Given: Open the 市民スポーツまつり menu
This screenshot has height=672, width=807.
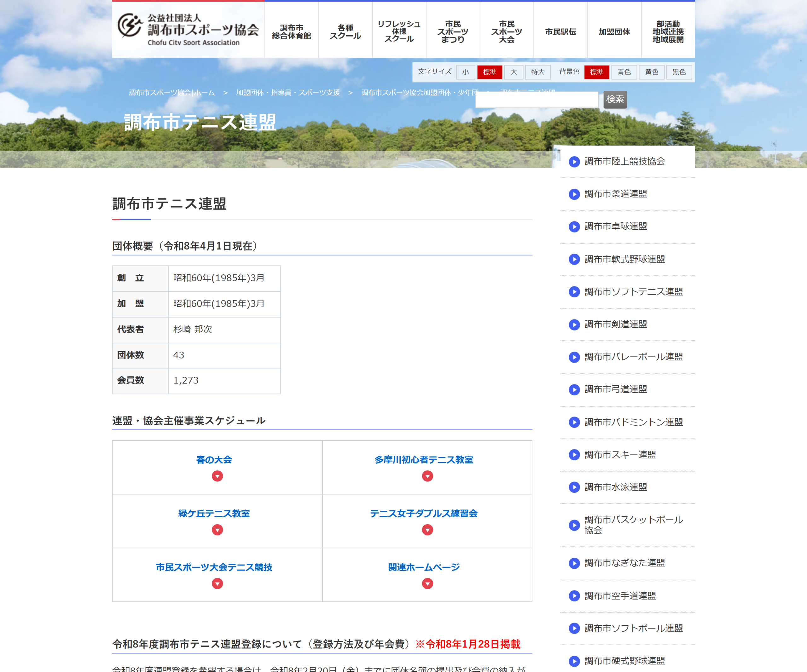Looking at the screenshot, I should pos(453,30).
